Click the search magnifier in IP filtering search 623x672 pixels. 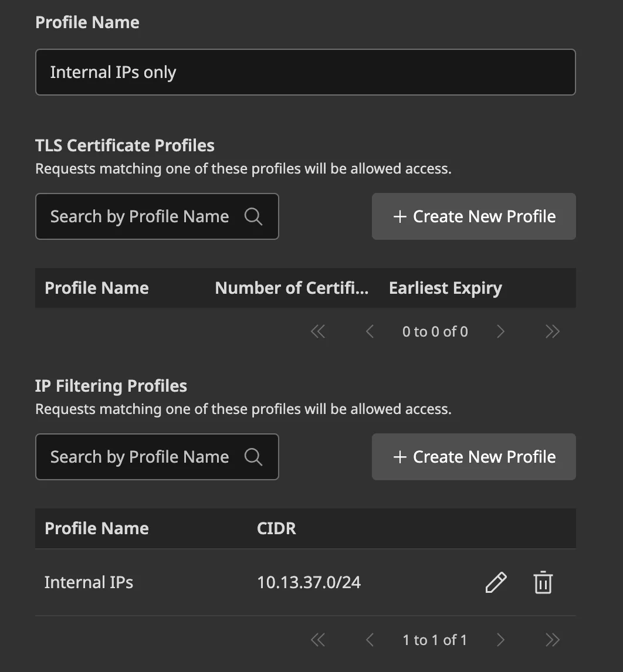tap(253, 457)
